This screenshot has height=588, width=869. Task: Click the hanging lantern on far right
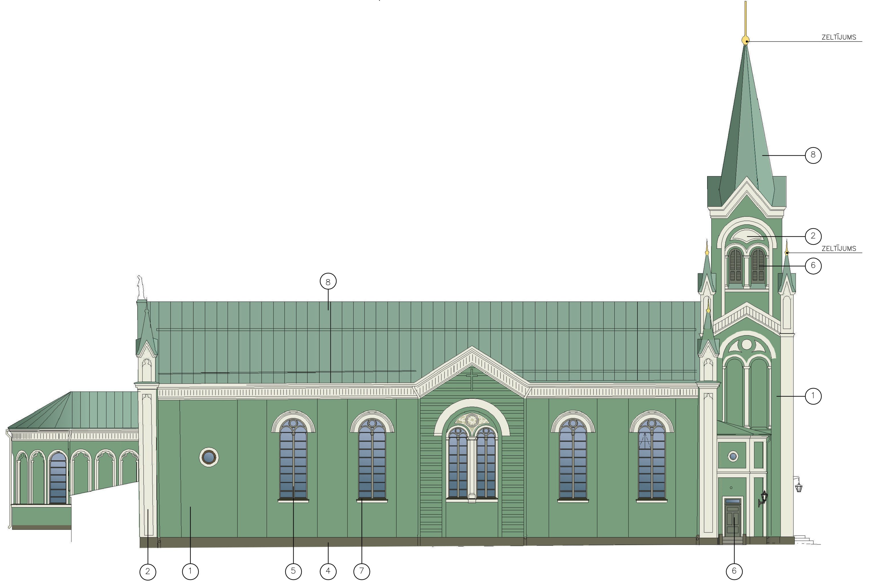[x=798, y=487]
